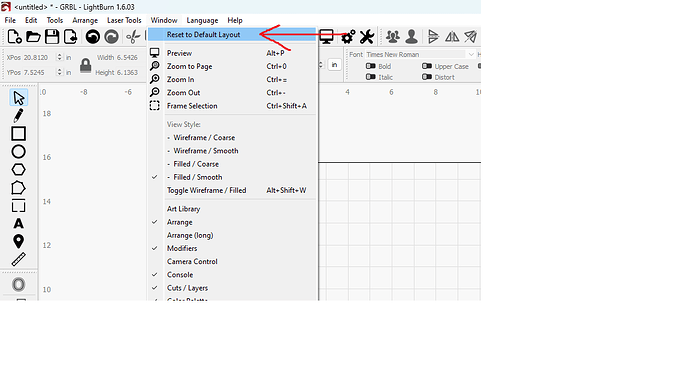Select the Position Laser pin tool
This screenshot has height=388, width=690.
(18, 242)
